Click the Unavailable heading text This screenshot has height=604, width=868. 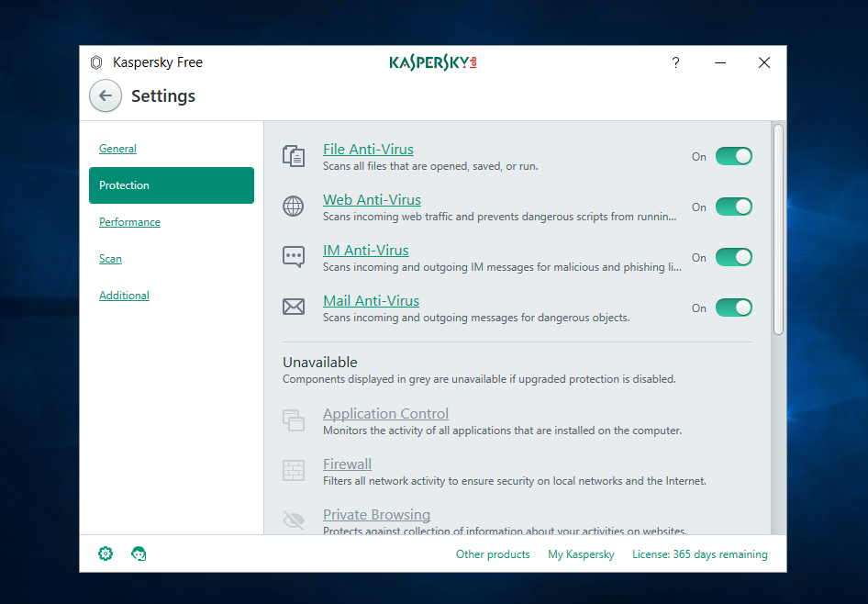pos(320,362)
